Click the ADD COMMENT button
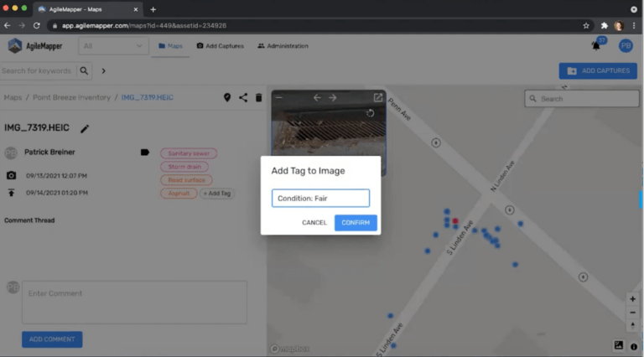 tap(52, 339)
